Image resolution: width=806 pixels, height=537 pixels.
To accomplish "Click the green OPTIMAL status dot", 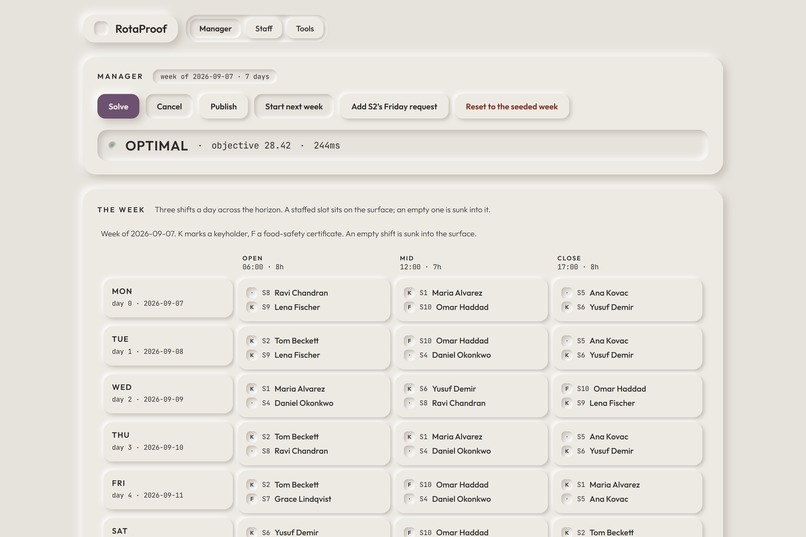I will pyautogui.click(x=112, y=145).
